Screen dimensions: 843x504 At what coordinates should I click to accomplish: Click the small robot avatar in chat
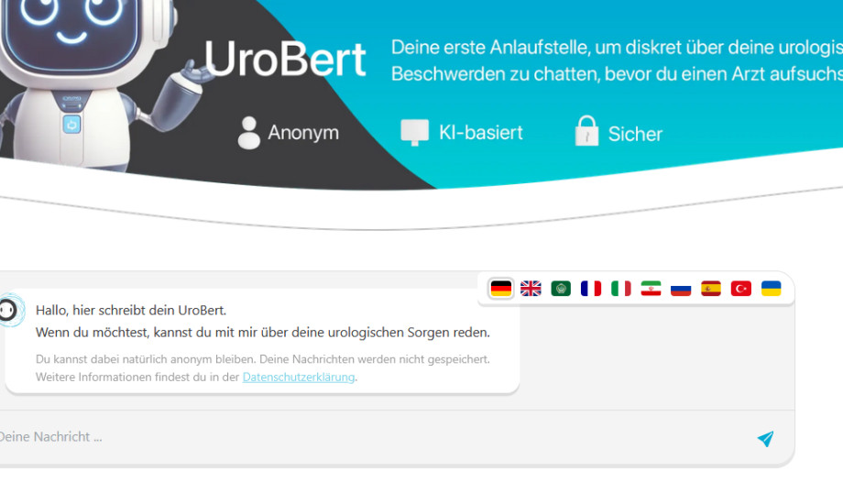[9, 311]
